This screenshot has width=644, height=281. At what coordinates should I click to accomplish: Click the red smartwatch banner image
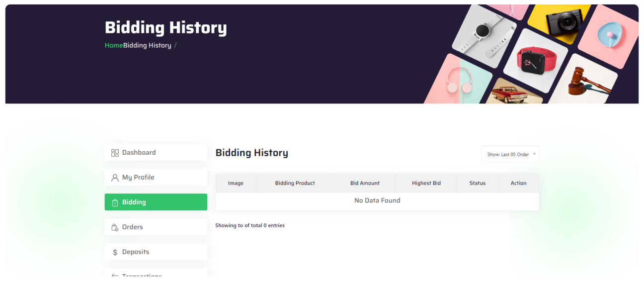click(535, 62)
